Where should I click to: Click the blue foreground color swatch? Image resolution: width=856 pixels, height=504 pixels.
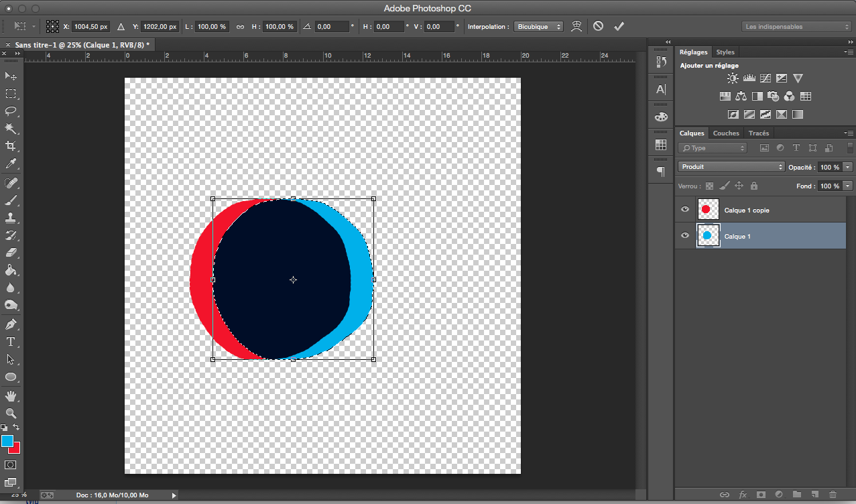(x=7, y=441)
